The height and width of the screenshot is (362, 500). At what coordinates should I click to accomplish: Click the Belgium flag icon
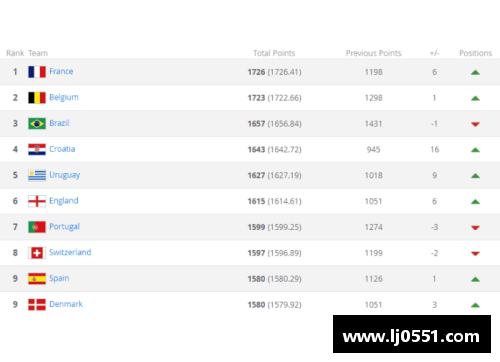(37, 98)
